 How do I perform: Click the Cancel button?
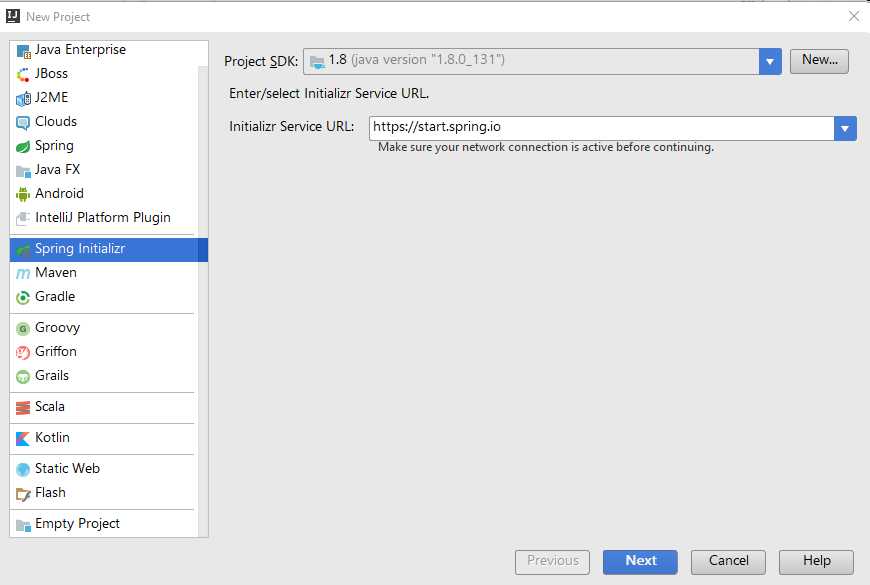728,562
